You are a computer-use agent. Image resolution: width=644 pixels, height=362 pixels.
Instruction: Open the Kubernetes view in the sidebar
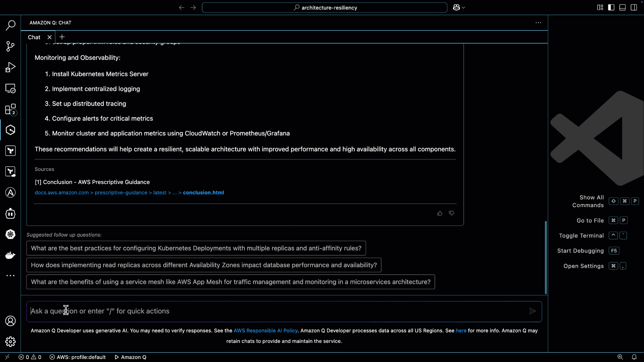tap(10, 234)
